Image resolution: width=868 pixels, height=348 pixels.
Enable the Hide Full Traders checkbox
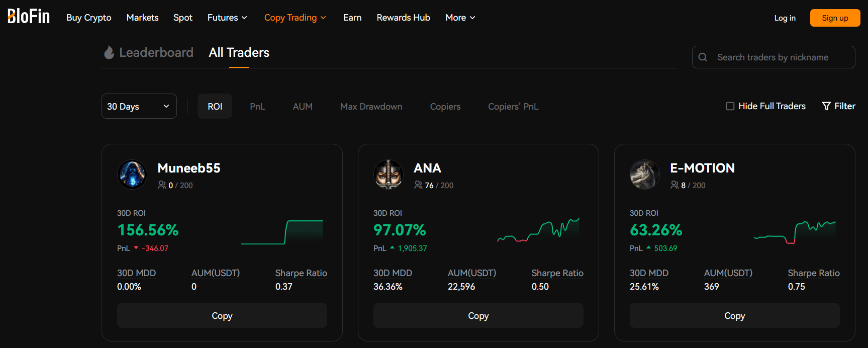730,106
